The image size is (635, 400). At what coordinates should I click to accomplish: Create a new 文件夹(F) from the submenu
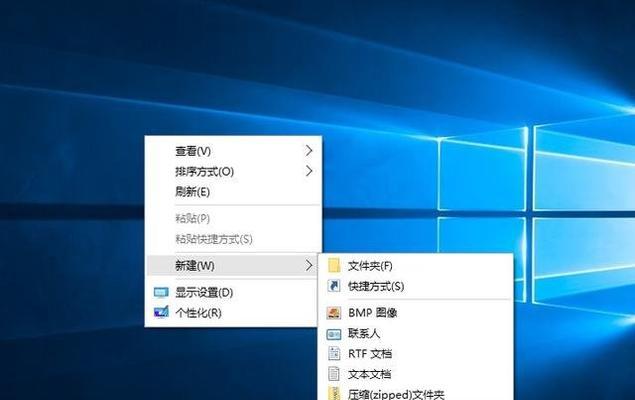[416, 266]
